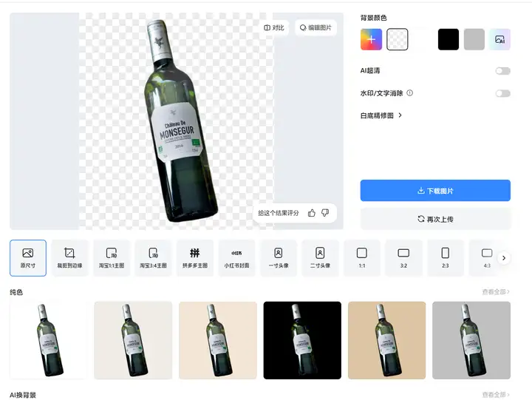The height and width of the screenshot is (400, 532).
Task: Choose 拼多多主图 size preset
Action: point(195,258)
